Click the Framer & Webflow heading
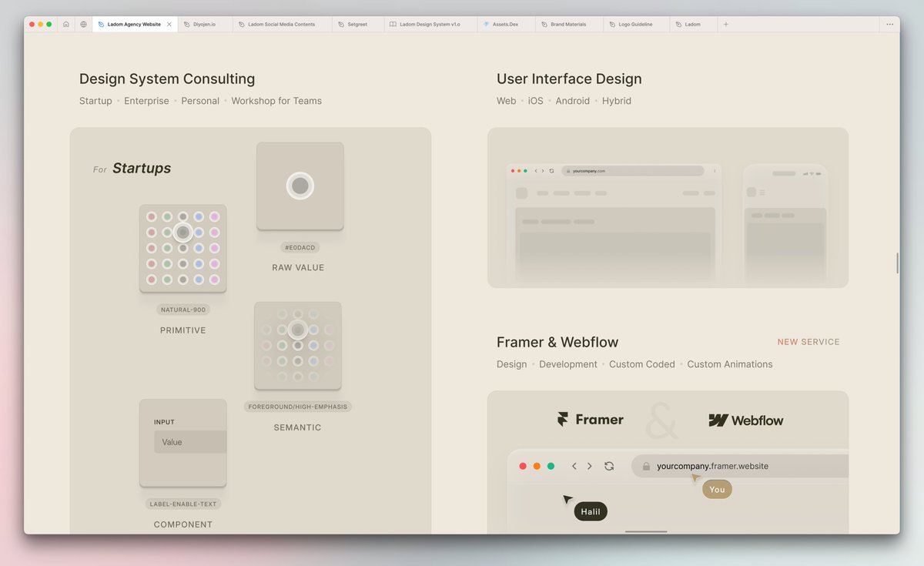 point(557,342)
